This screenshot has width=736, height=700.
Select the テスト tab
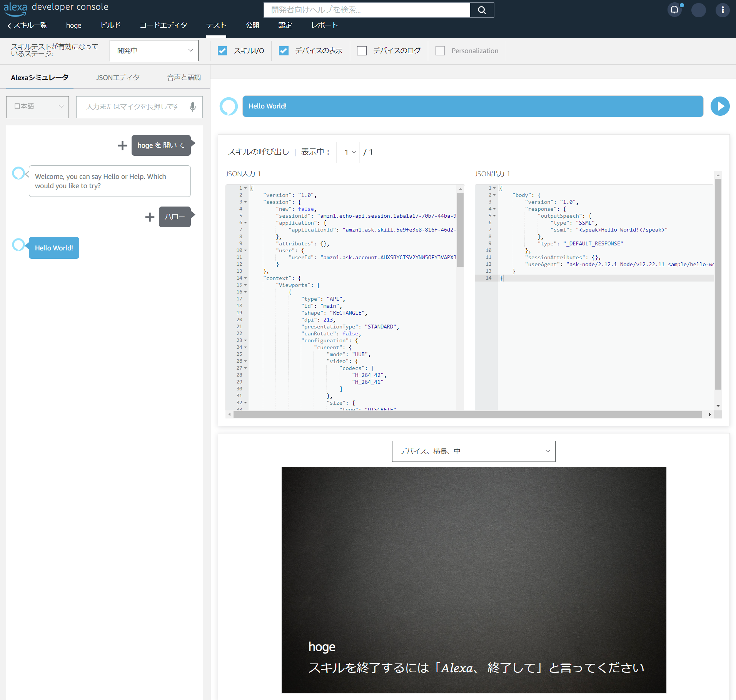click(216, 25)
